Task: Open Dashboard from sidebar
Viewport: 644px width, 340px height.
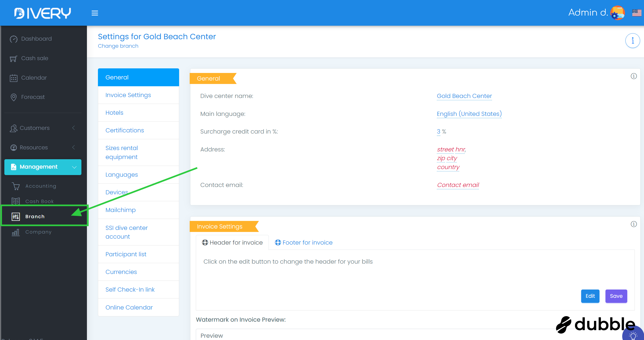Action: click(x=36, y=39)
